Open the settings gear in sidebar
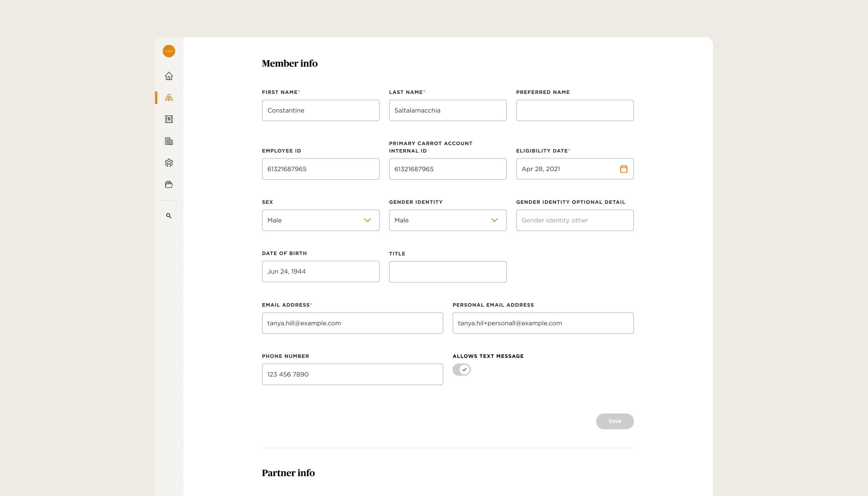The image size is (868, 496). coord(169,163)
